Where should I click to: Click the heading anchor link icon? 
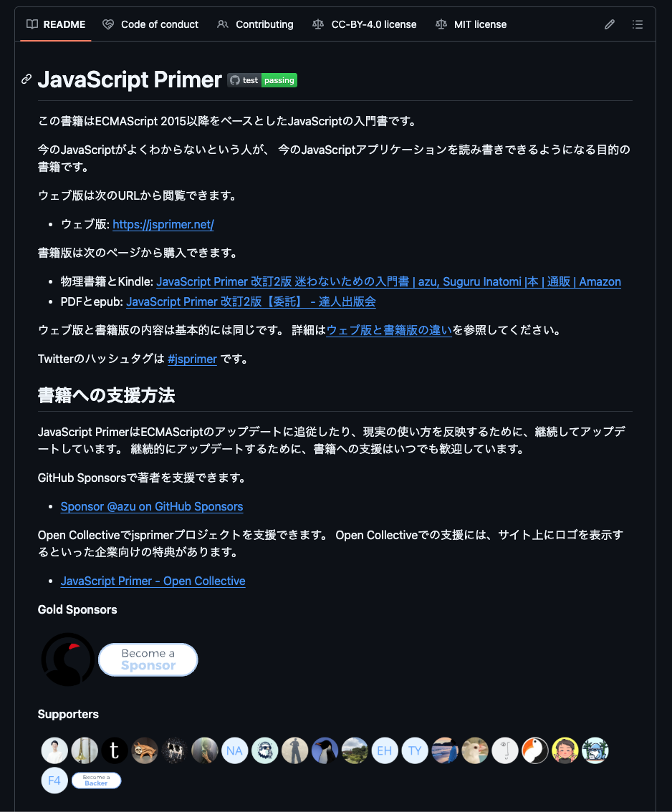(x=27, y=79)
